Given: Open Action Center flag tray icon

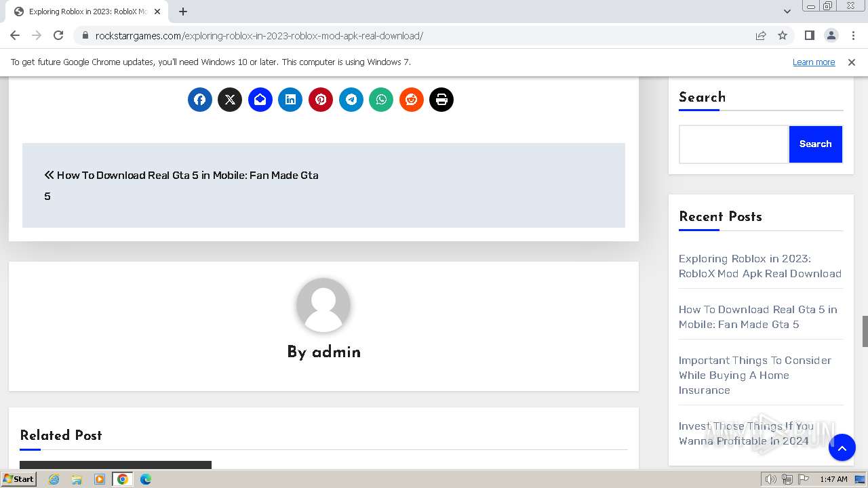Looking at the screenshot, I should click(x=804, y=479).
